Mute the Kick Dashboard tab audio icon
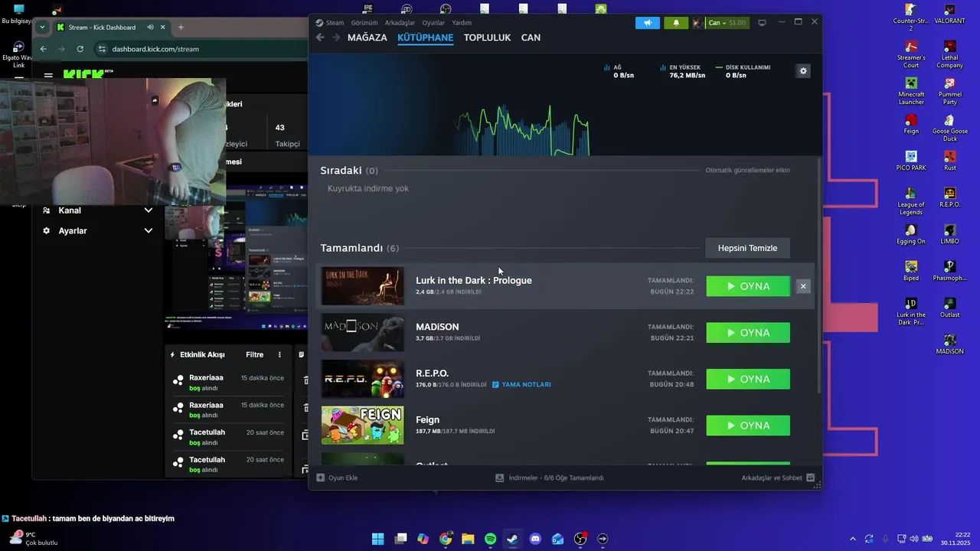The image size is (980, 551). pyautogui.click(x=150, y=28)
